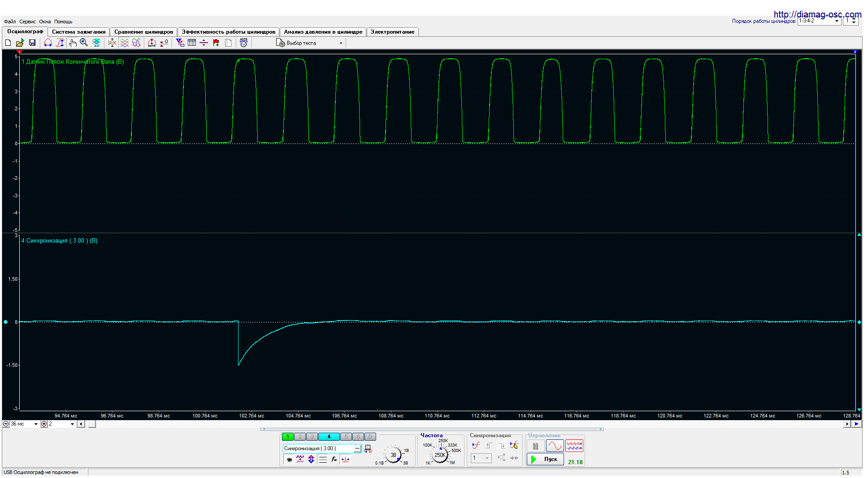This screenshot has height=478, width=868.
Task: Toggle channel visibility with the eye icon
Action: pos(289,459)
